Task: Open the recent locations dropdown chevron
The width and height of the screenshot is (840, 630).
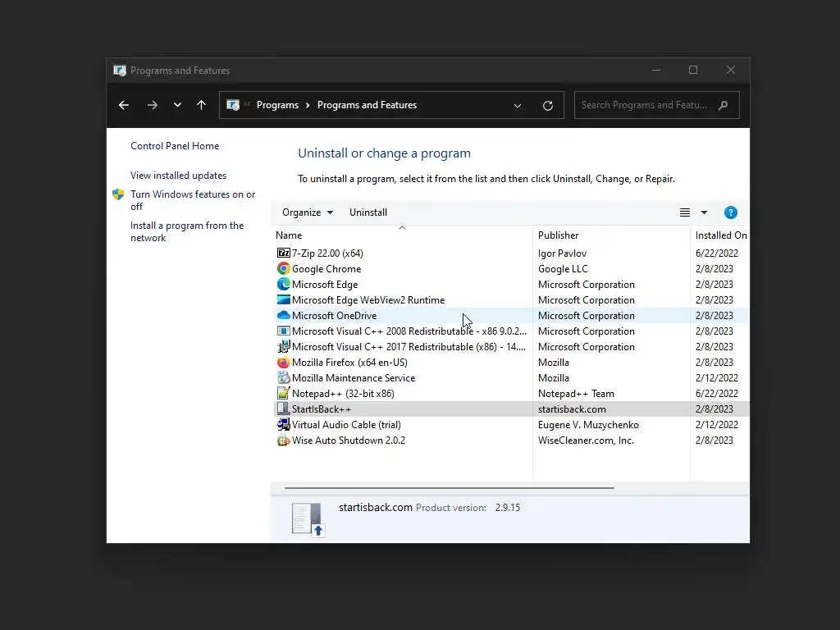Action: [x=177, y=105]
